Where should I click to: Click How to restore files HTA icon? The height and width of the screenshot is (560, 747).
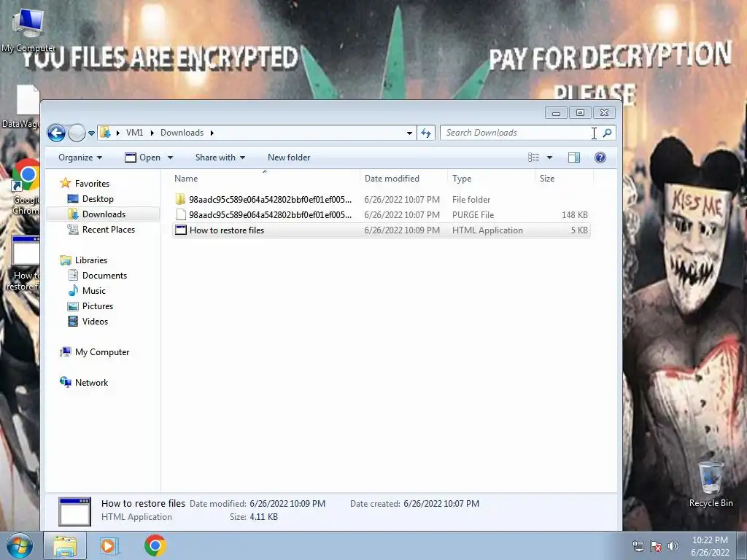click(x=181, y=230)
